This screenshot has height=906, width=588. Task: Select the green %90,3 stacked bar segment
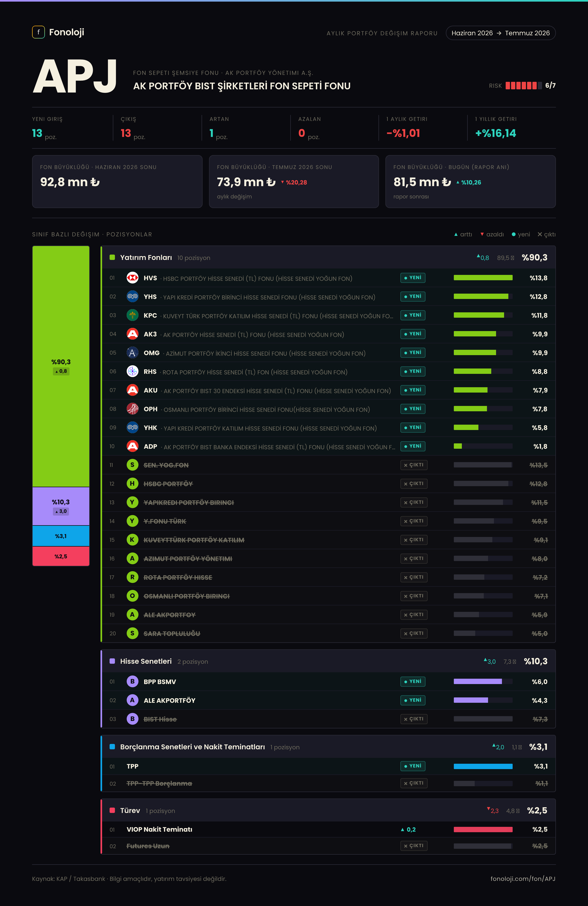[61, 366]
